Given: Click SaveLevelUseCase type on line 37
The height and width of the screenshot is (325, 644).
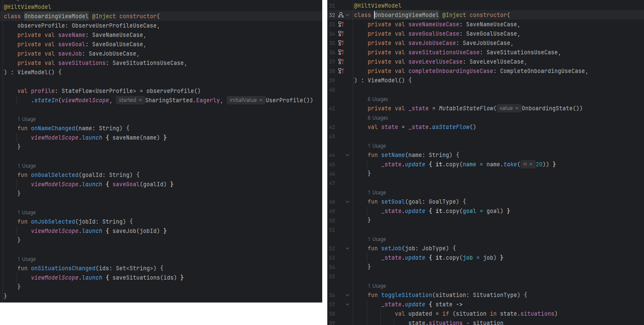Looking at the screenshot, I should 497,62.
